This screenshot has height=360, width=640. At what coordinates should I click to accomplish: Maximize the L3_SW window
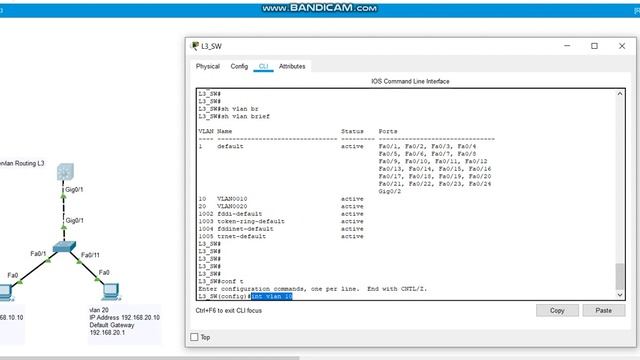coord(594,46)
